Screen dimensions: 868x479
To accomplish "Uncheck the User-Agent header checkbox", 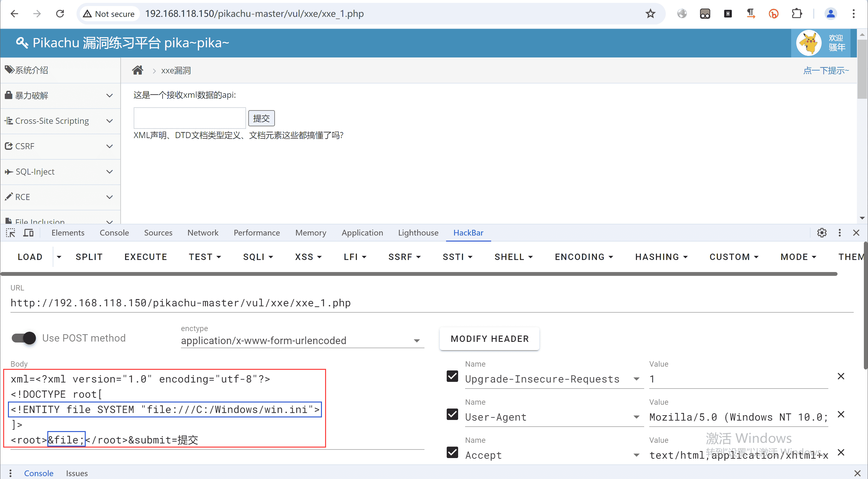I will click(x=452, y=414).
